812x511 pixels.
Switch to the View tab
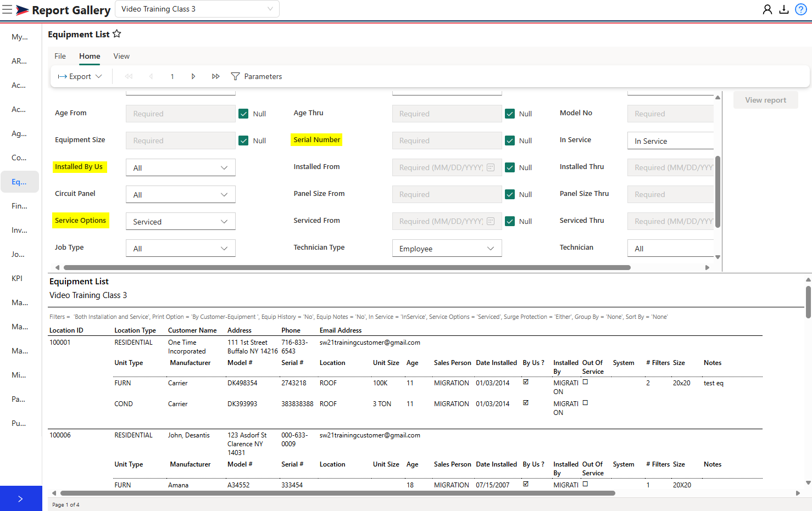coord(121,56)
